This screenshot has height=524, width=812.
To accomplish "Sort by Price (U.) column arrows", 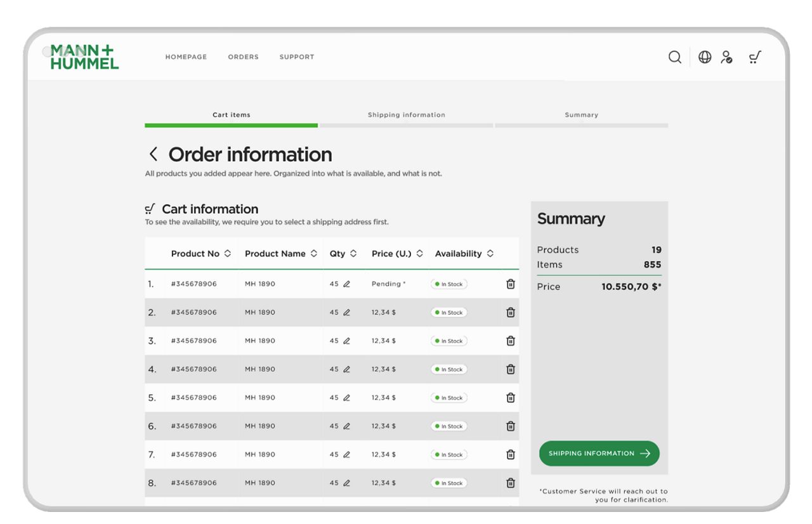I will [419, 254].
